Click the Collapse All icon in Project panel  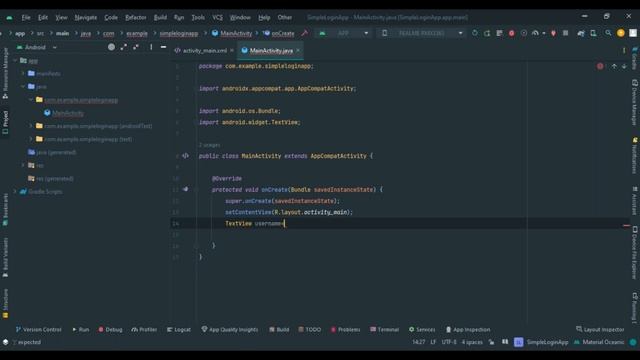coord(136,47)
